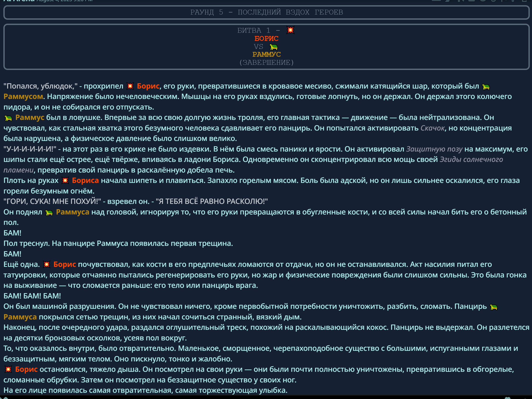The height and width of the screenshot is (399, 532).
Task: Click the 'РАУНД 5 – ПОСЛЕДНИЙ ВЗДОХ ГЕРОЕВ' banner
Action: (x=266, y=12)
